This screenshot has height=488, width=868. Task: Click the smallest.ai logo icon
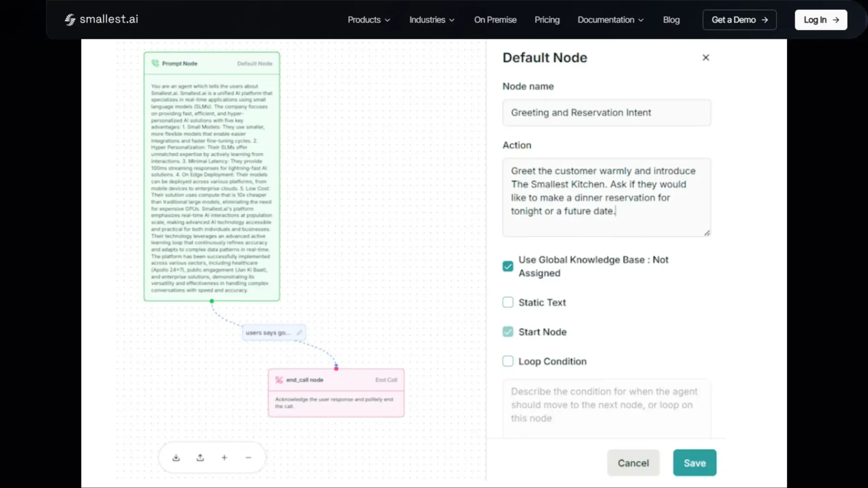tap(70, 20)
